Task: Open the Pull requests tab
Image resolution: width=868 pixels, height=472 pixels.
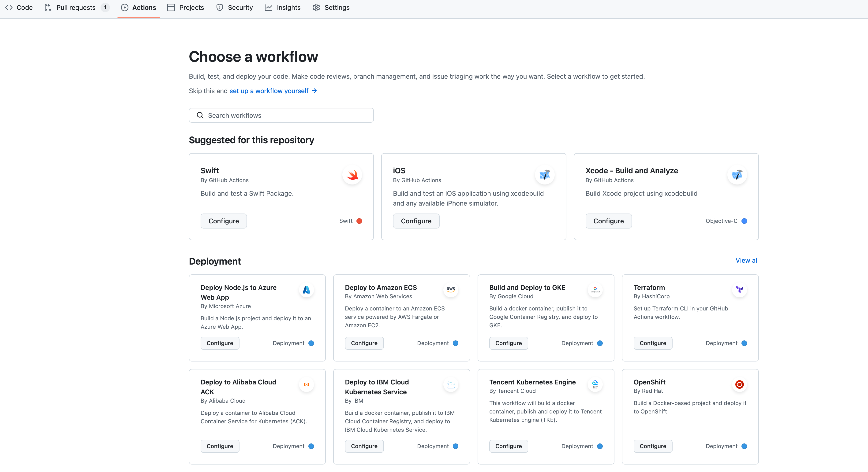Action: [x=76, y=7]
